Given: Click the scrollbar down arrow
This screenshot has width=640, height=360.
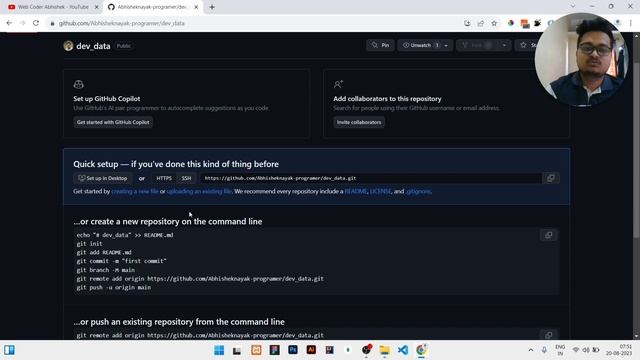Looking at the screenshot, I should pyautogui.click(x=636, y=336).
